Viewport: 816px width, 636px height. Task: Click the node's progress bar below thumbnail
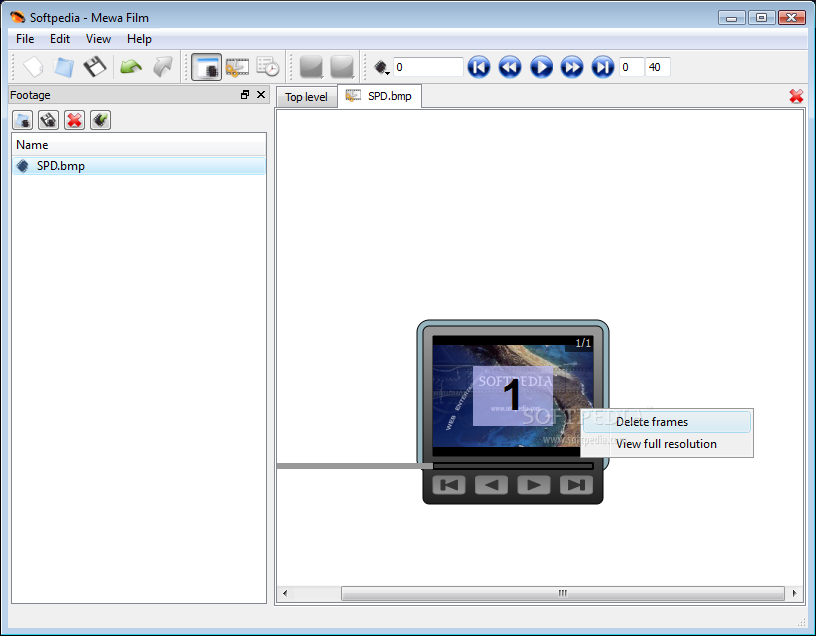513,466
